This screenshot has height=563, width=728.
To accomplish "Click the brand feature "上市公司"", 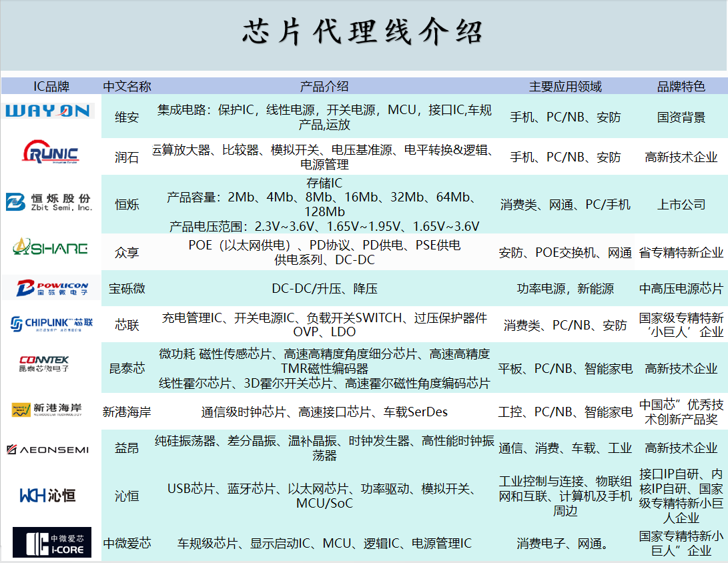I will point(681,204).
